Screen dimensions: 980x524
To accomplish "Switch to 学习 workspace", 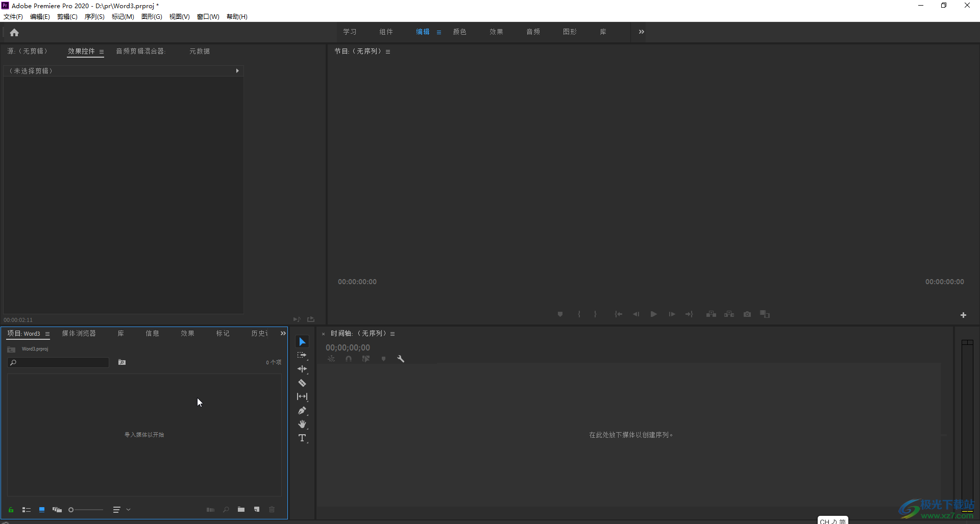I will click(350, 32).
